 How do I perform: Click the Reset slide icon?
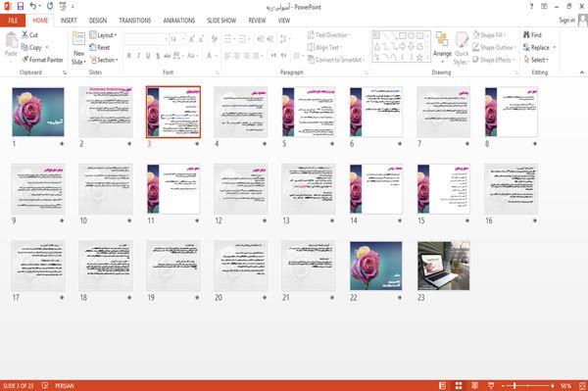pos(93,47)
